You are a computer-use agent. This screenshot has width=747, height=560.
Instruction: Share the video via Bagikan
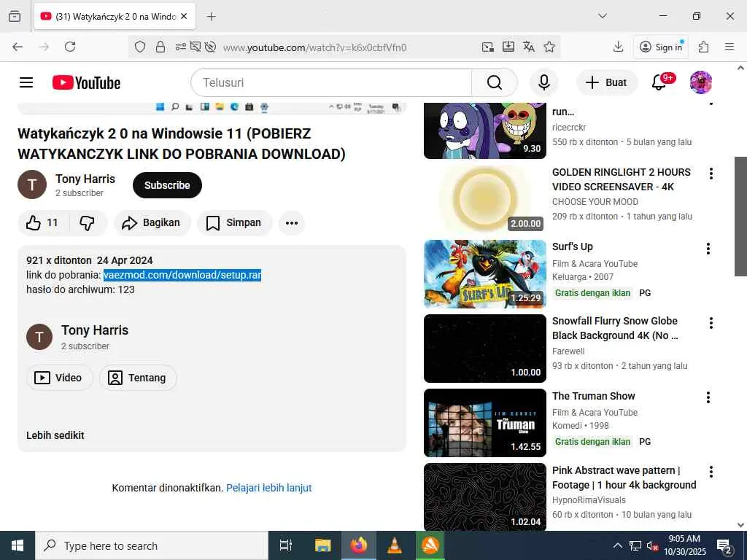coord(151,223)
